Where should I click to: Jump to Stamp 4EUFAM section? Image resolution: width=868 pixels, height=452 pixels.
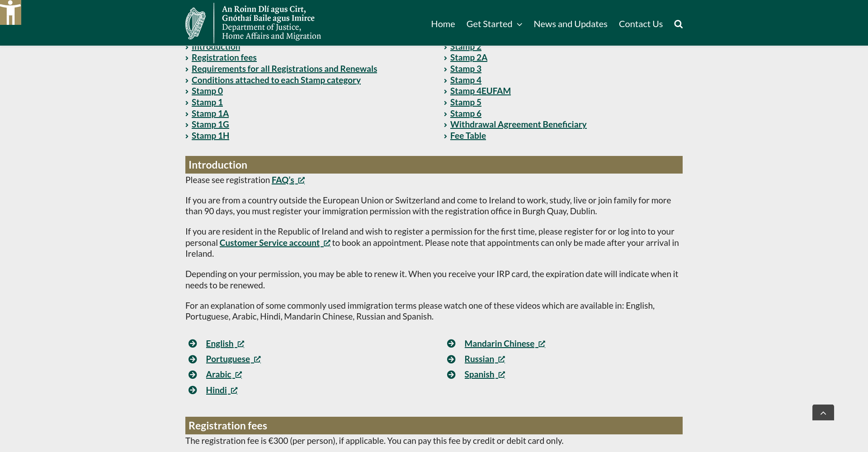[480, 91]
